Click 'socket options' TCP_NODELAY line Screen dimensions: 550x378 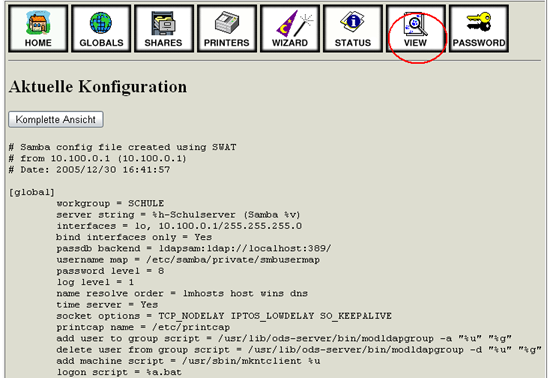pyautogui.click(x=224, y=316)
